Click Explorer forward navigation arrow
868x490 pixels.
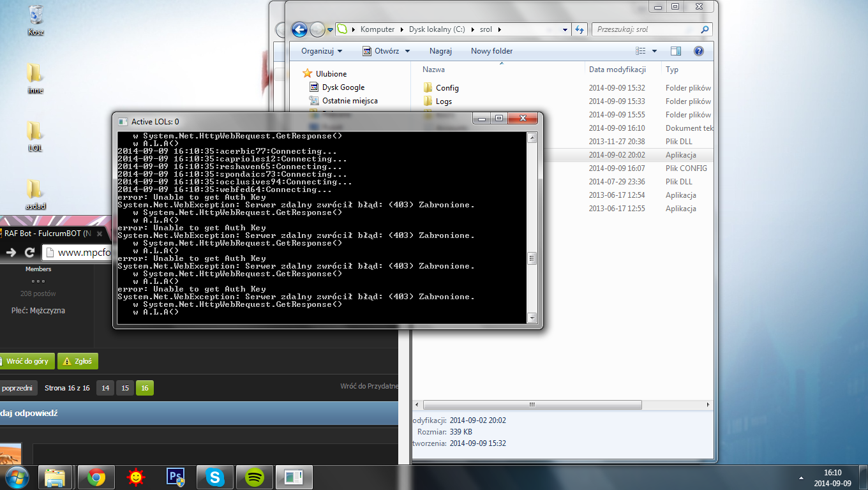point(317,29)
